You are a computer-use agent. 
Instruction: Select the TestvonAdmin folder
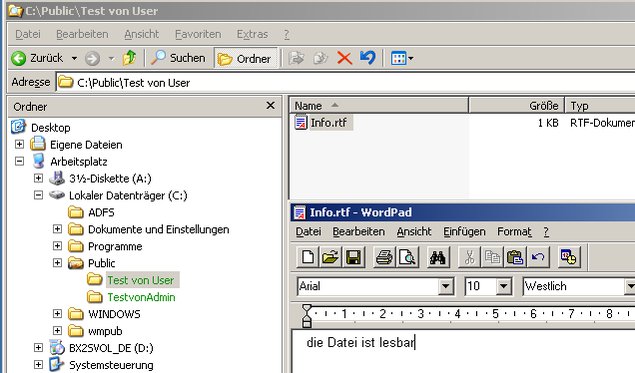pos(141,297)
